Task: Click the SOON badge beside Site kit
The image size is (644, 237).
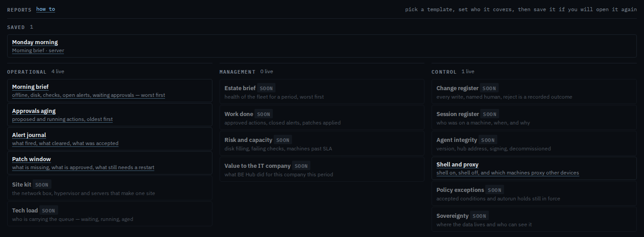Action: (42, 185)
